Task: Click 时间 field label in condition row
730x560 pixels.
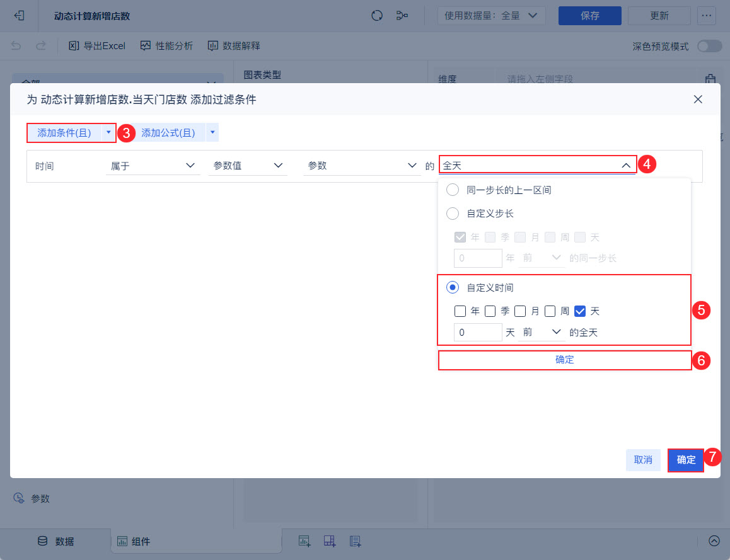Action: [44, 166]
